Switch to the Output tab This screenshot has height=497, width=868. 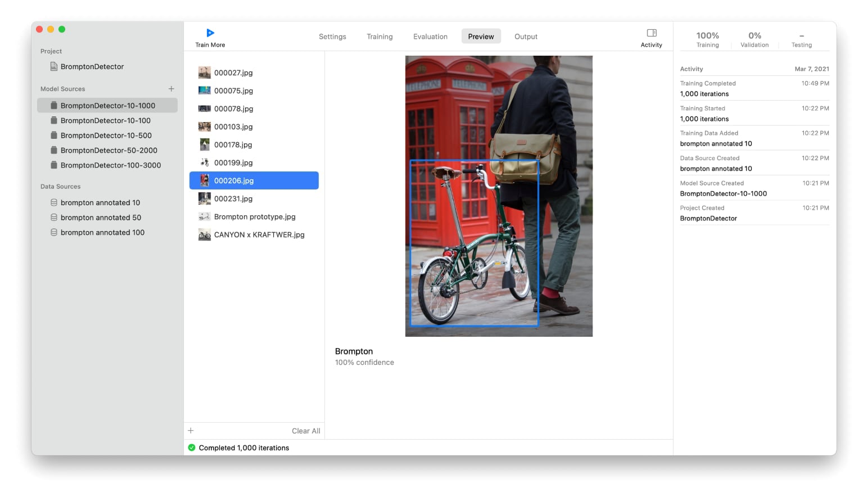[x=526, y=37]
